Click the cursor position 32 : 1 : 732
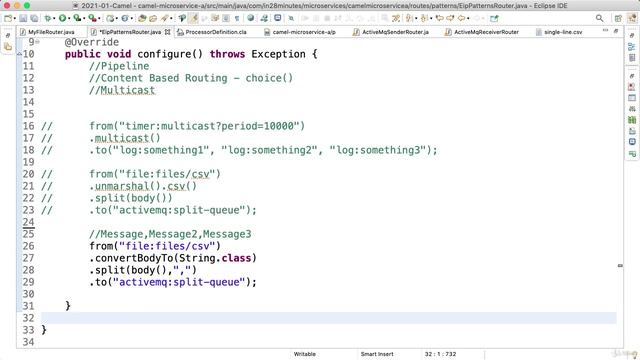The width and height of the screenshot is (640, 360). [440, 354]
